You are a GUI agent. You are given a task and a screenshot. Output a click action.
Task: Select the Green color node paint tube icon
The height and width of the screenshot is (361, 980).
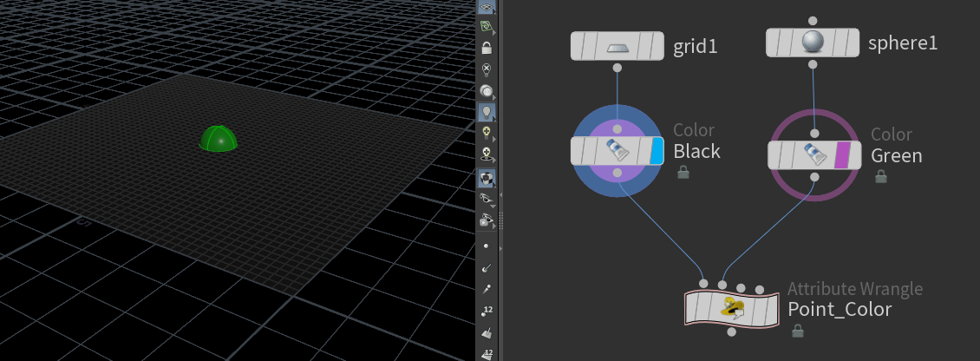tap(813, 155)
